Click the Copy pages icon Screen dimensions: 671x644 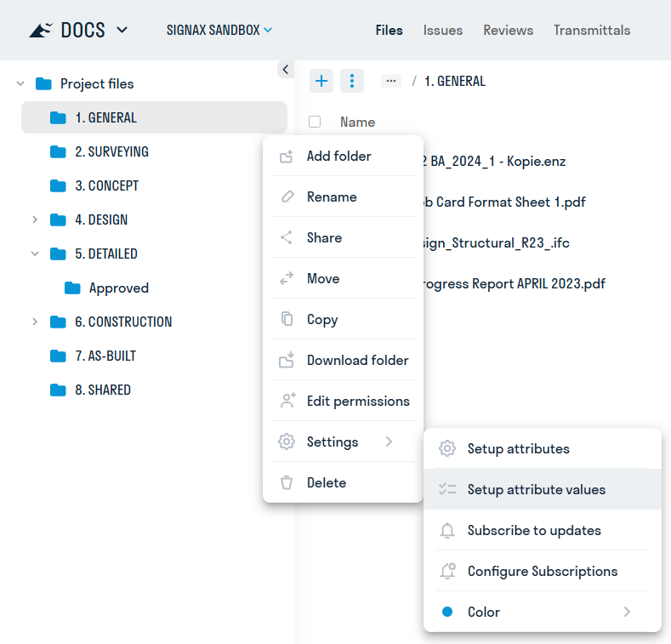[x=287, y=319]
